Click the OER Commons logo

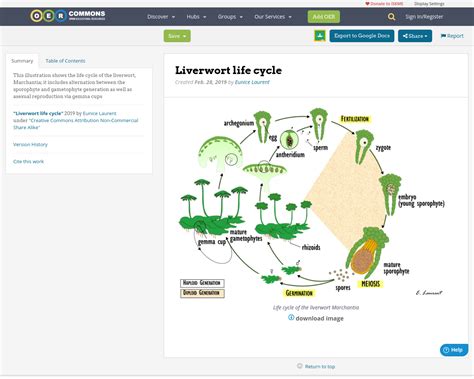coord(68,16)
